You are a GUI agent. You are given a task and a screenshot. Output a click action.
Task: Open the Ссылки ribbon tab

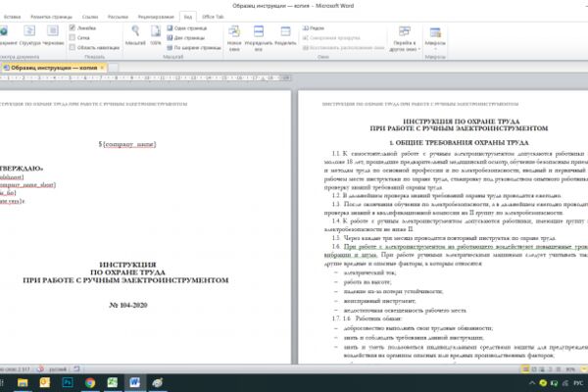click(90, 17)
